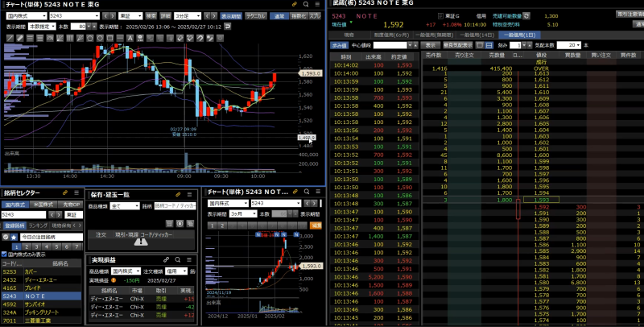Image resolution: width=644 pixels, height=327 pixels.
Task: Switch to 一般信用(14日) tab
Action: coord(477,35)
